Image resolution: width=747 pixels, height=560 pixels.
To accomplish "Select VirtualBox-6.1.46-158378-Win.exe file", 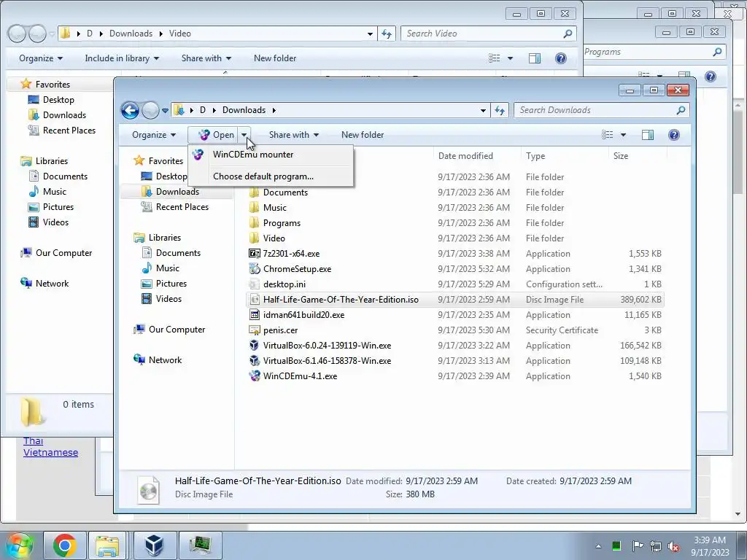I will coord(327,360).
